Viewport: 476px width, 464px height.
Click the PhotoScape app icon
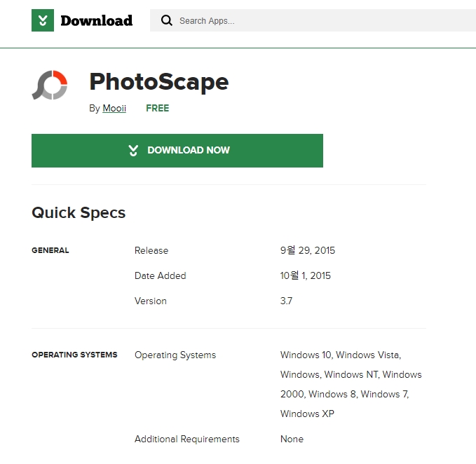coord(50,85)
